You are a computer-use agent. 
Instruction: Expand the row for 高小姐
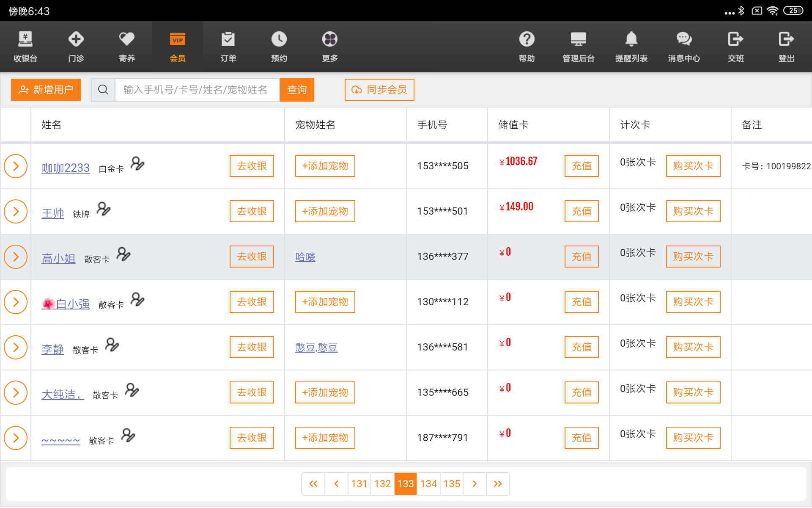[x=16, y=257]
